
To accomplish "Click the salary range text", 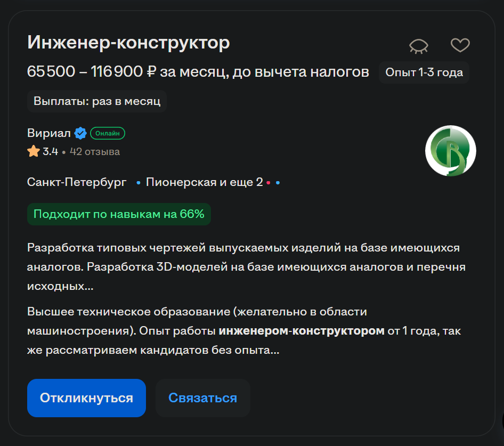I will pos(198,72).
